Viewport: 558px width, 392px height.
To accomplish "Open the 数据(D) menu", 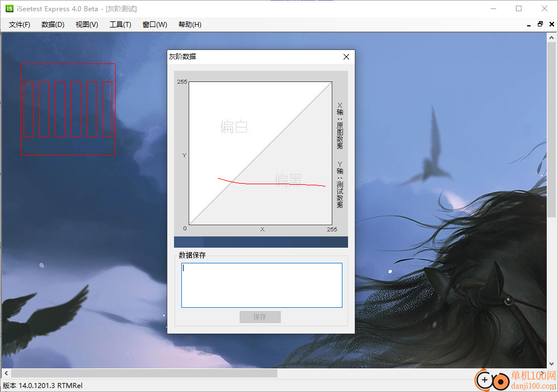I will click(53, 25).
